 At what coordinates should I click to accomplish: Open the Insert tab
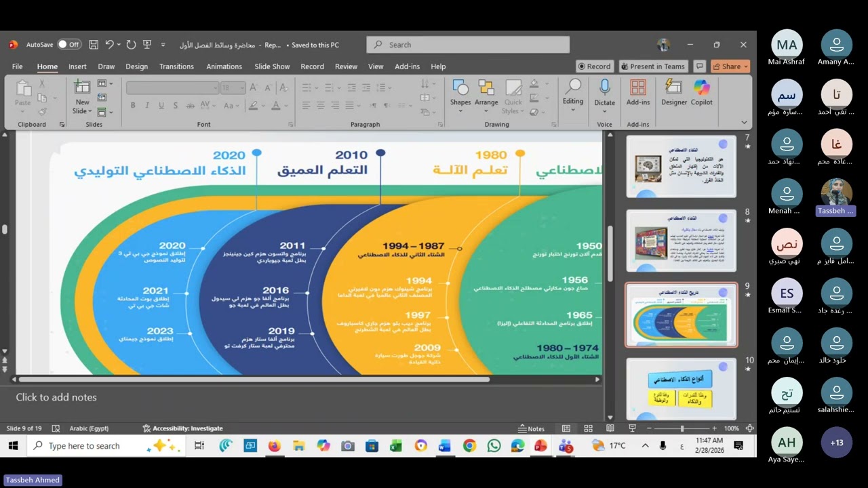click(77, 66)
